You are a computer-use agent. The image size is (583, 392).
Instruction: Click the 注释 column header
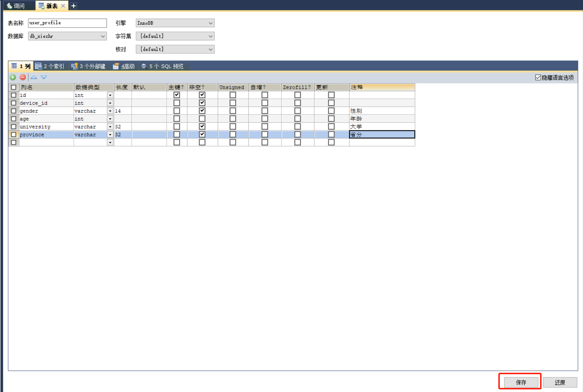click(382, 87)
